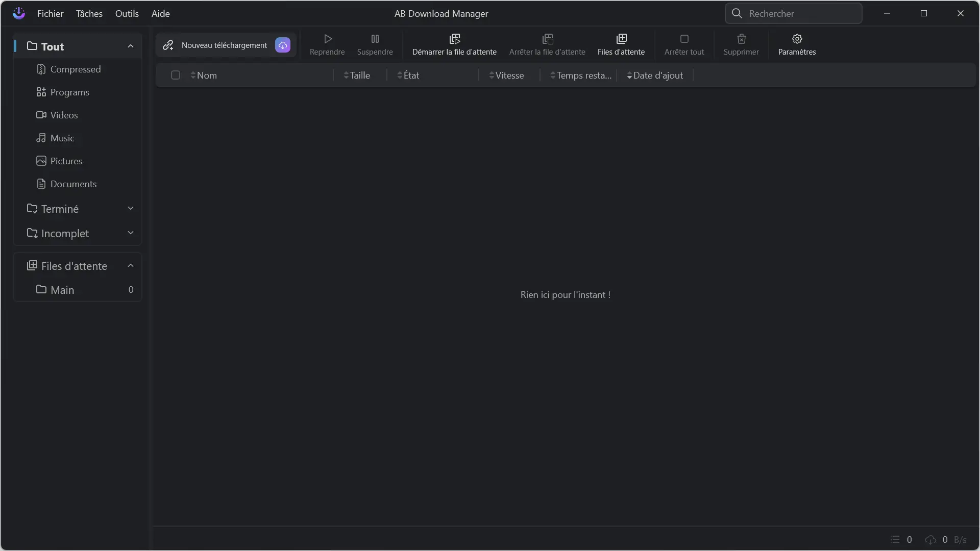Screen dimensions: 980x551
Task: Open the Fichier menu
Action: [x=50, y=14]
